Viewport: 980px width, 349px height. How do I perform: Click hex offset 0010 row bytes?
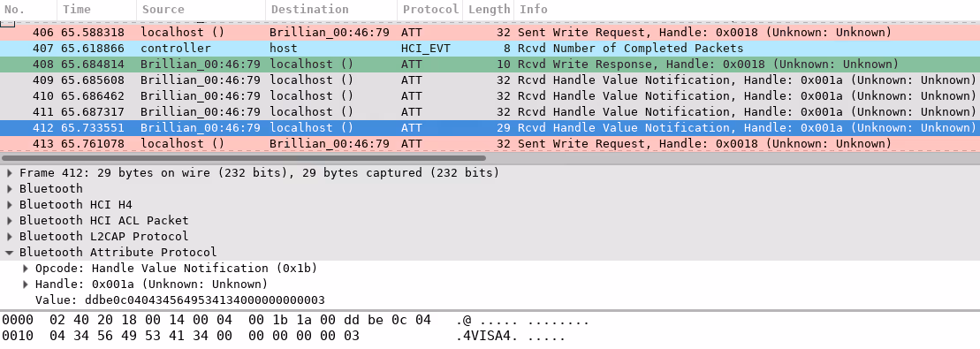[x=204, y=336]
